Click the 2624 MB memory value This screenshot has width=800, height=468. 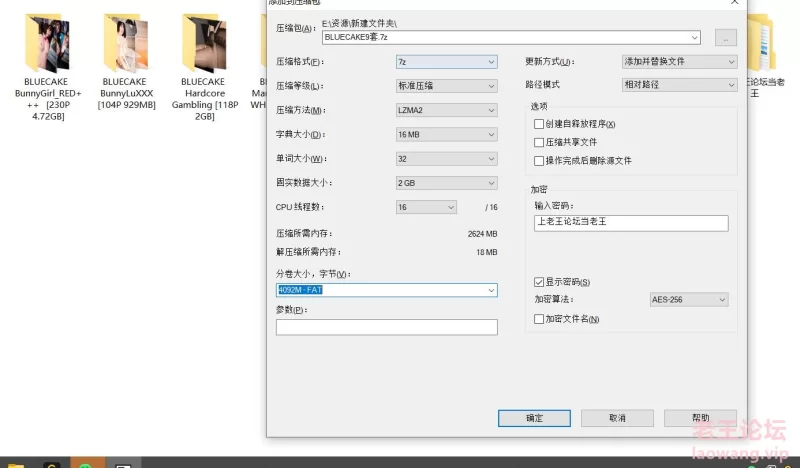(x=482, y=234)
